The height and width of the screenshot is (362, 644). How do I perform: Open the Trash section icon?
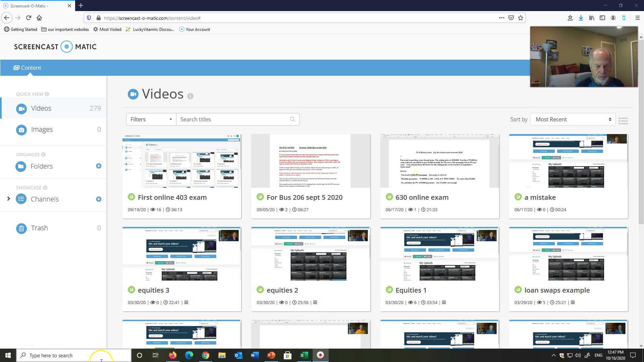[x=21, y=228]
